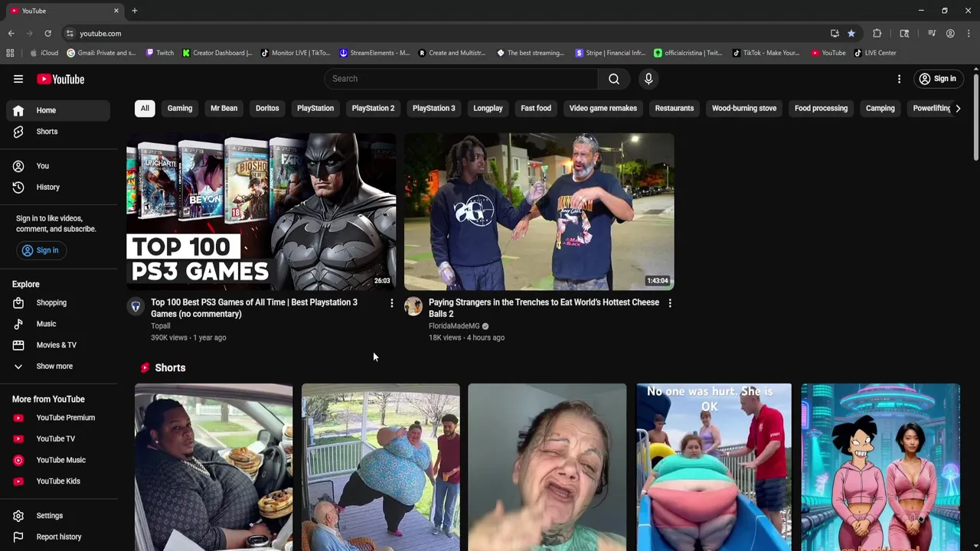
Task: Open History in the sidebar
Action: point(58,187)
